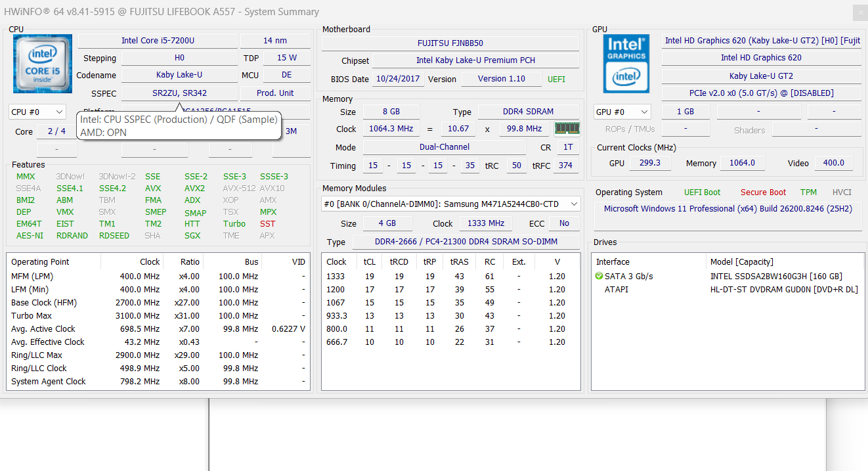Click the SSPEC value SR2ZU, SR342
Image resolution: width=868 pixels, height=471 pixels.
click(179, 93)
